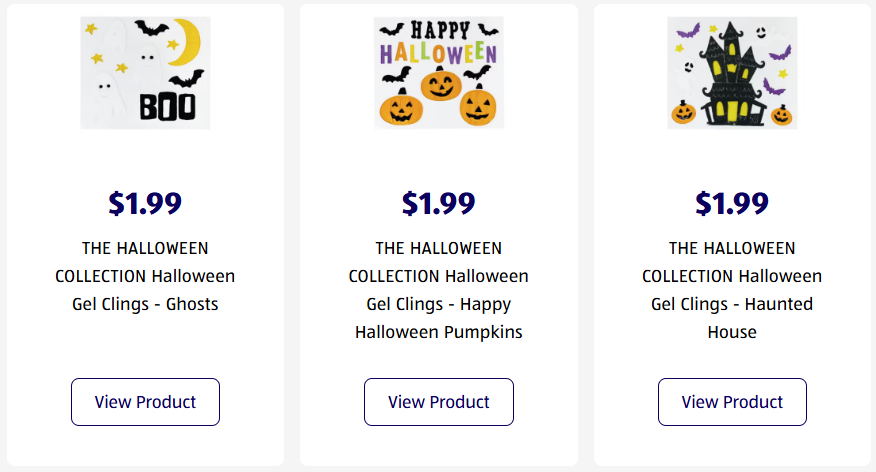This screenshot has height=472, width=876.
Task: Select View Product for Haunted House clings
Action: point(732,402)
